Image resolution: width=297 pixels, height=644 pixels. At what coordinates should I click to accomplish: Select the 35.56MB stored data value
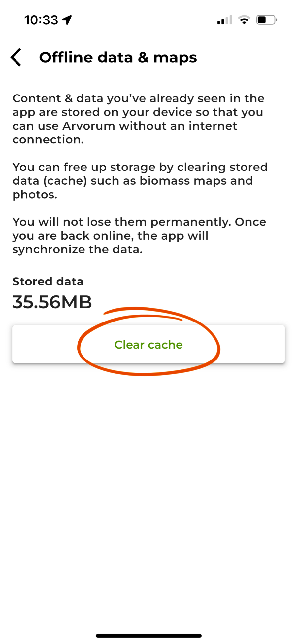click(x=52, y=302)
